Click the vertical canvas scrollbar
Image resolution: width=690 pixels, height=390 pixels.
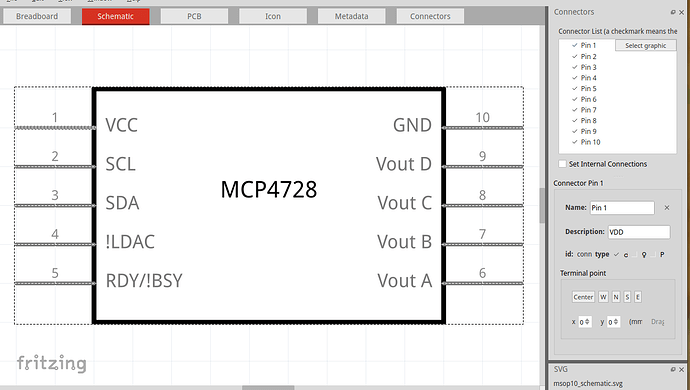[542, 206]
